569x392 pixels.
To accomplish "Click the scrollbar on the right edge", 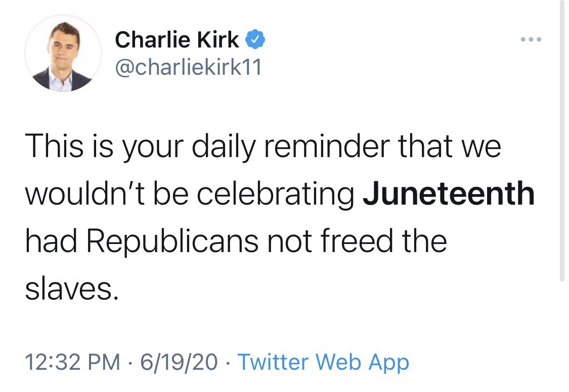I will tap(562, 141).
